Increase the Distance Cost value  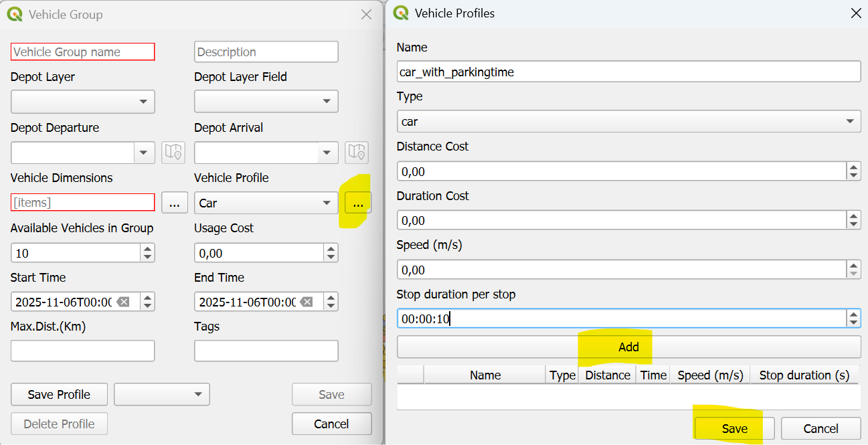(853, 167)
